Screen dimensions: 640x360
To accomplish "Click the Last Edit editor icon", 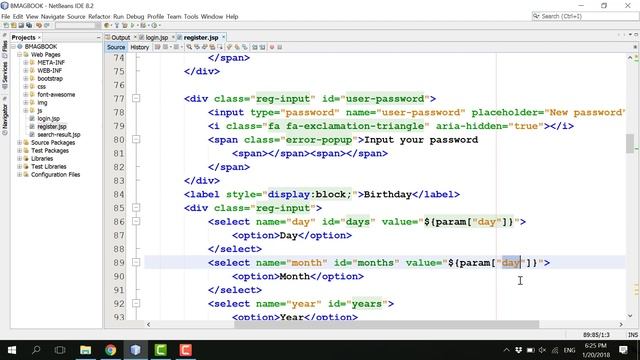I will tap(157, 47).
